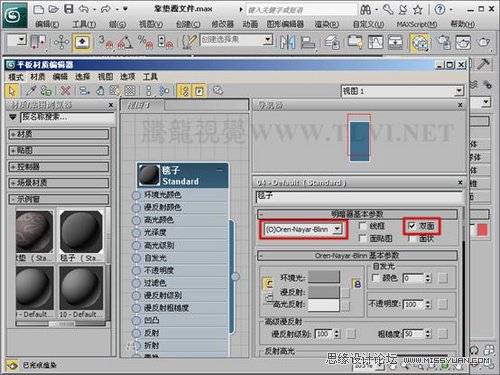
Task: Toggle the Material/Map Browser panel icon
Action: pos(185,91)
